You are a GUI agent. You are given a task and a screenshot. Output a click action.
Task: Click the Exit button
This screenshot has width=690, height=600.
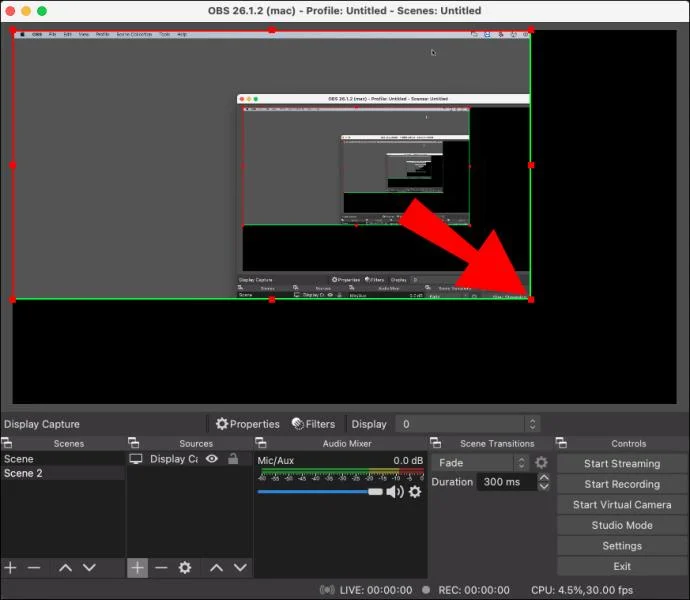pyautogui.click(x=622, y=567)
